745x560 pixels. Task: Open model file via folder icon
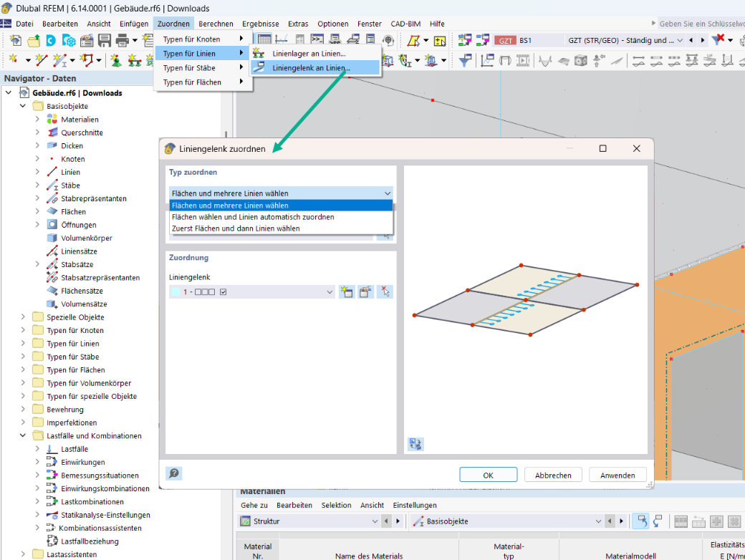coord(34,41)
